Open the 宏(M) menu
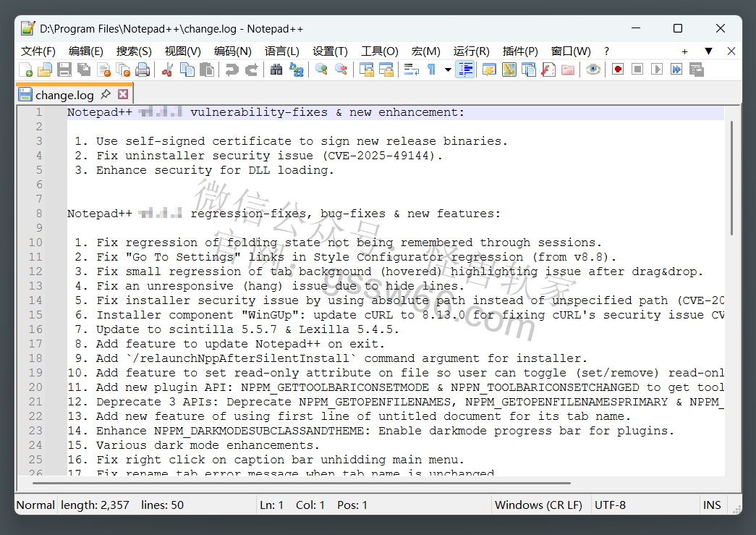The width and height of the screenshot is (756, 535). point(425,51)
